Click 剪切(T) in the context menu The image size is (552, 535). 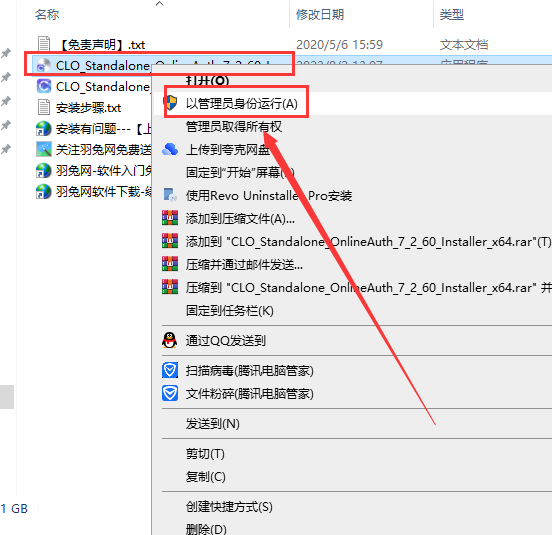pyautogui.click(x=205, y=454)
